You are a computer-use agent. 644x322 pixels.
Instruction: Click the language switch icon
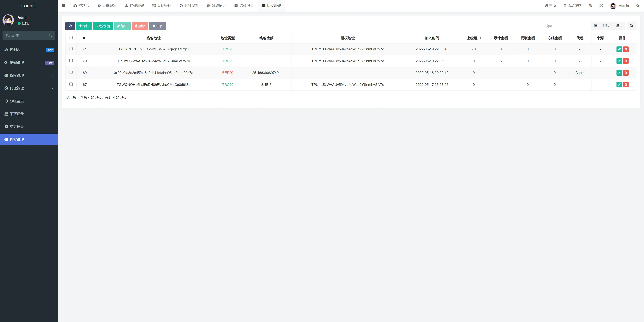pyautogui.click(x=591, y=6)
